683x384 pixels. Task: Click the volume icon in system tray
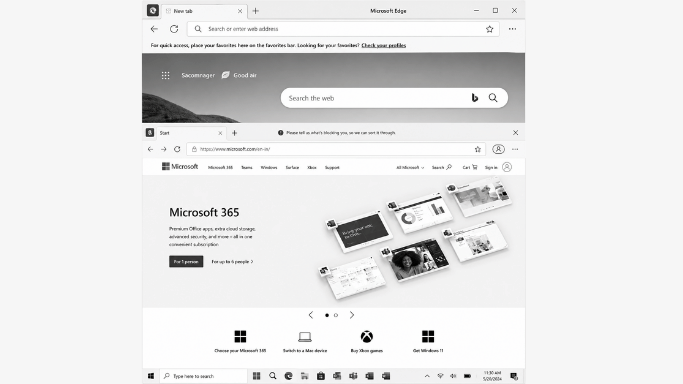[x=453, y=376]
